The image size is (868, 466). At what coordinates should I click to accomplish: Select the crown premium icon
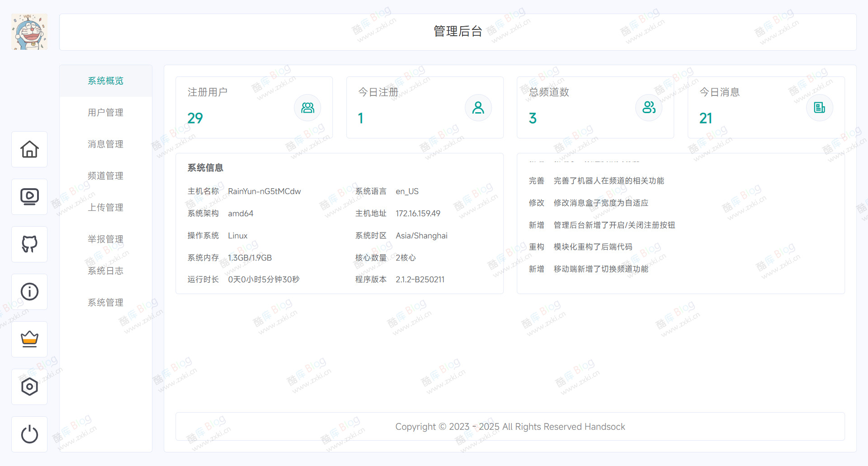point(29,339)
